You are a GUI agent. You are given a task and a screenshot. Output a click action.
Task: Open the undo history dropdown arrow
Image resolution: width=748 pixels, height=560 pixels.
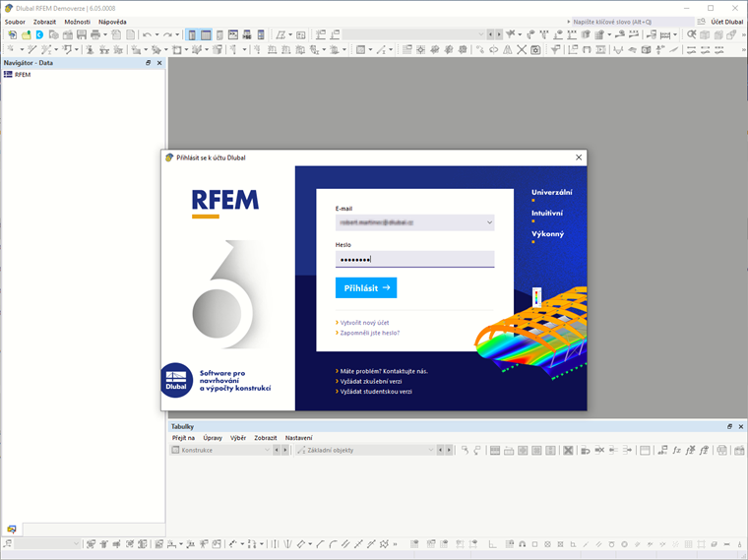(x=156, y=34)
